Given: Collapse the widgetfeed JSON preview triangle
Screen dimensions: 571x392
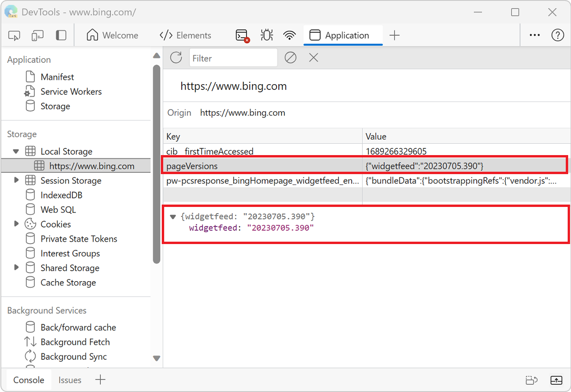Looking at the screenshot, I should tap(173, 216).
